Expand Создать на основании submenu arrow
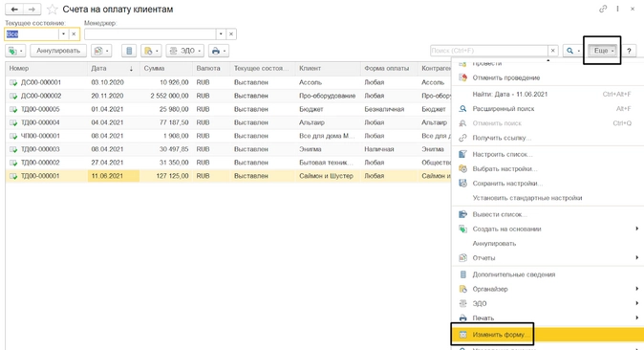 click(636, 229)
